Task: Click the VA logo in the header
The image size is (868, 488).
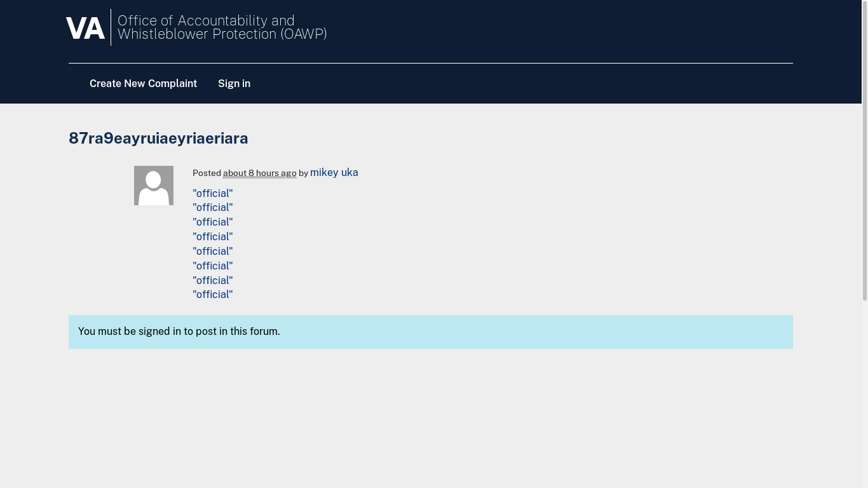Action: pyautogui.click(x=85, y=29)
